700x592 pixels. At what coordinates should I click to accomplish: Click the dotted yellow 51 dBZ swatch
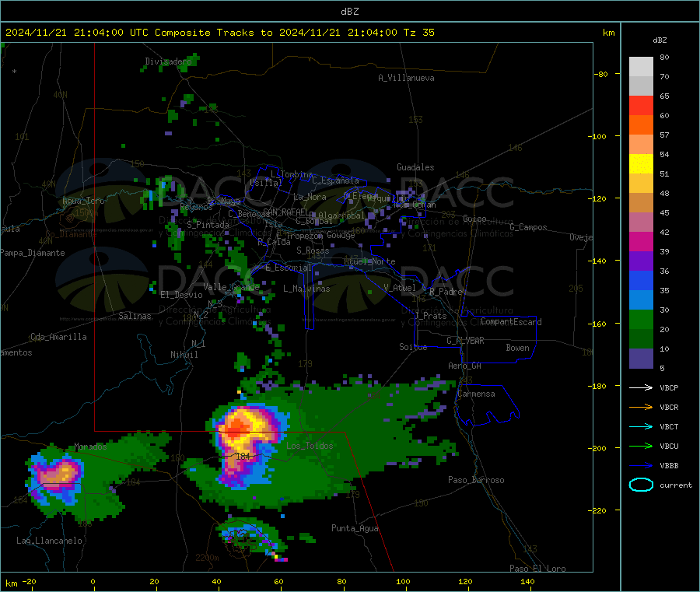641,164
